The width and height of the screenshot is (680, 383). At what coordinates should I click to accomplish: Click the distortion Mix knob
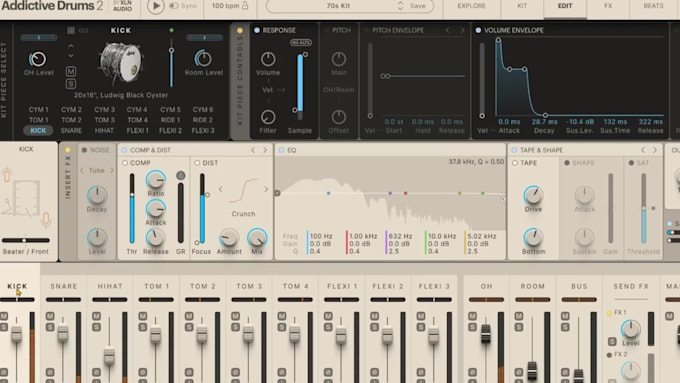point(257,238)
